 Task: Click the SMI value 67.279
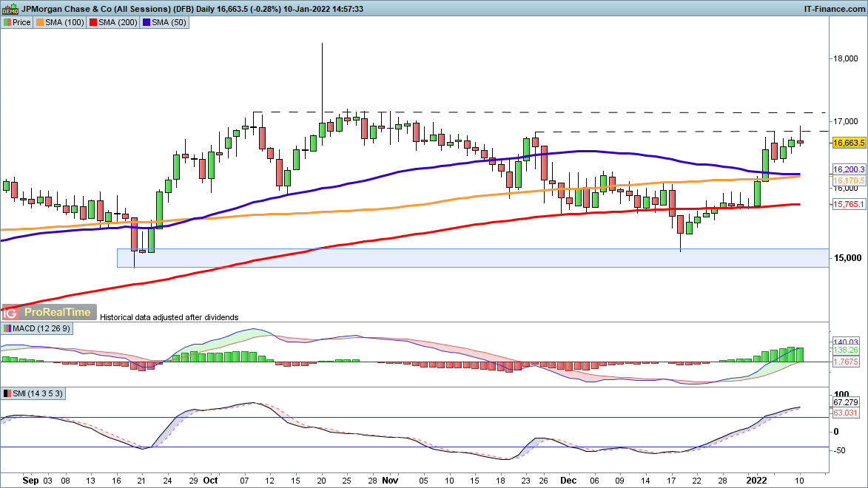tap(846, 402)
